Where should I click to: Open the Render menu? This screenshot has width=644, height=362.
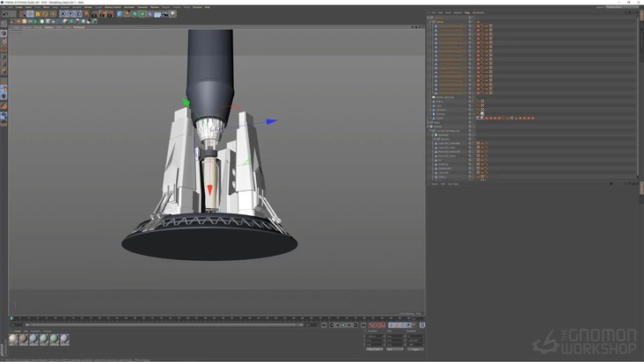point(87,7)
